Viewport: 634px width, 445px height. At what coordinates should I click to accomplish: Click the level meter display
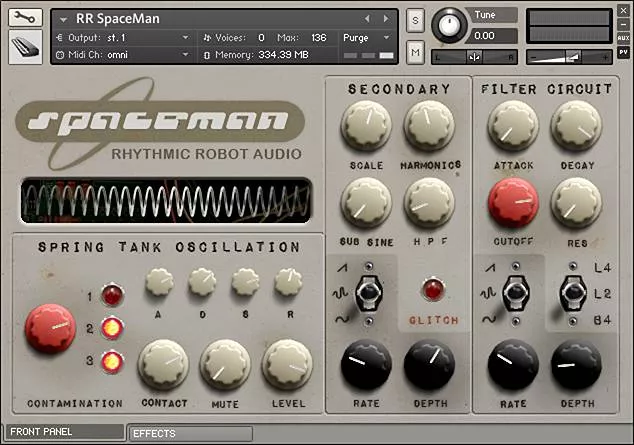coord(569,26)
